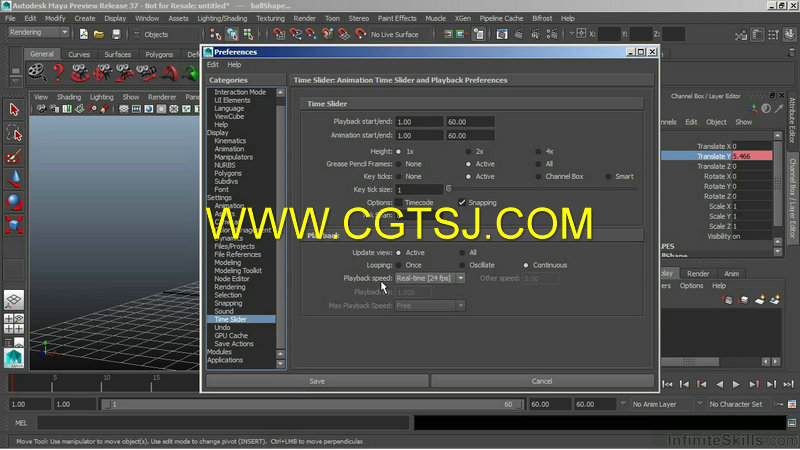Click the Maya home logo icon
The height and width of the screenshot is (450, 800).
pos(14,358)
